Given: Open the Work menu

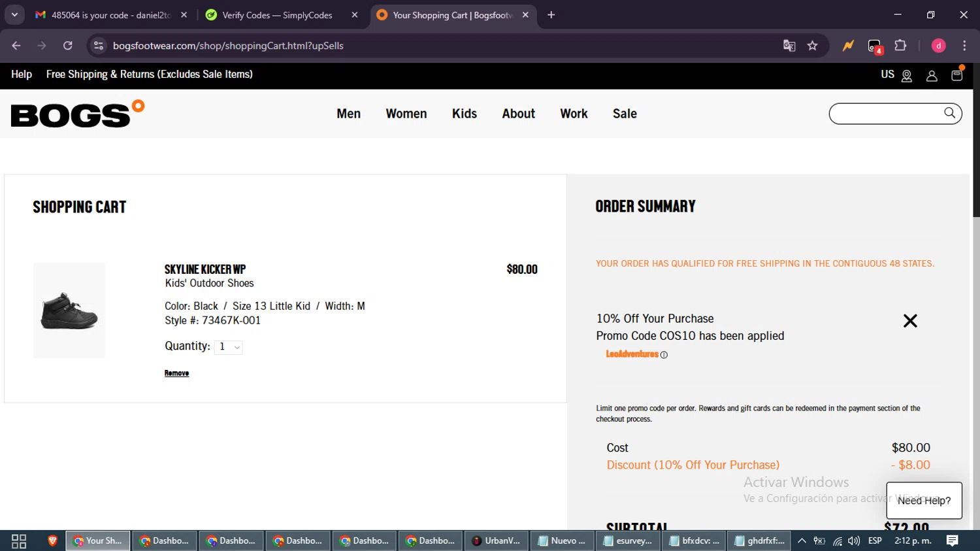Looking at the screenshot, I should tap(574, 114).
